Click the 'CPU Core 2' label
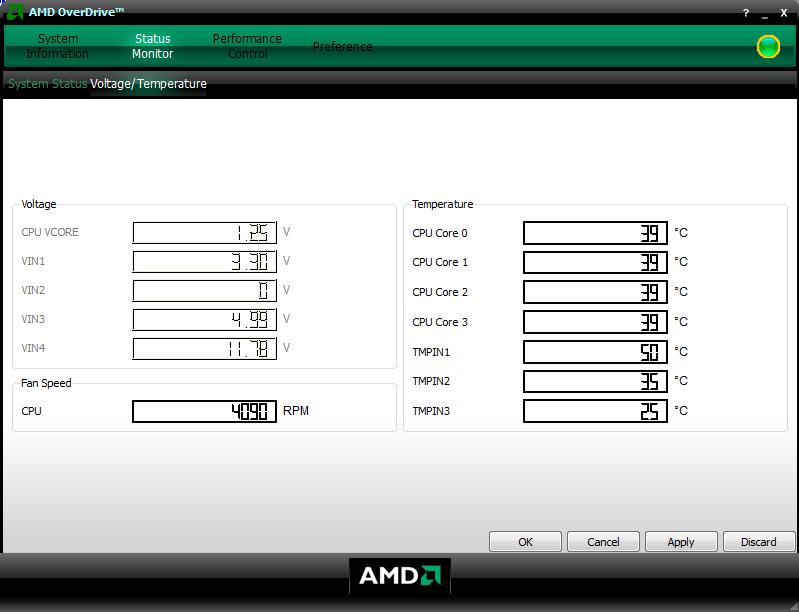This screenshot has width=799, height=612. click(440, 292)
